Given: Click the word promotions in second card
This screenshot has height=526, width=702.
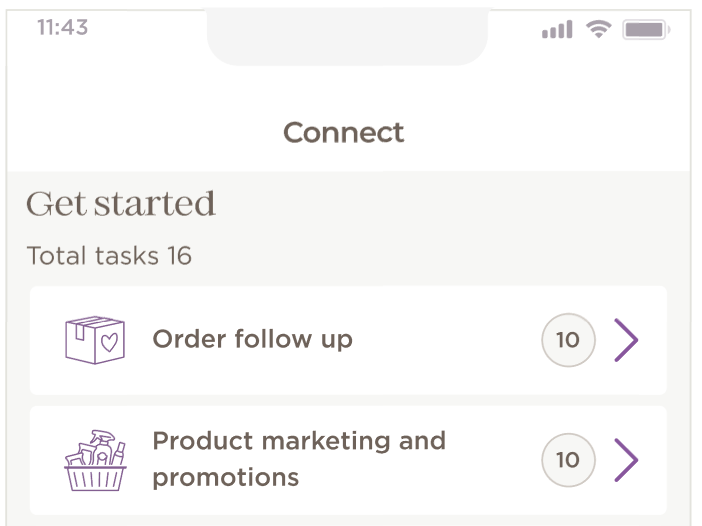Looking at the screenshot, I should (225, 478).
